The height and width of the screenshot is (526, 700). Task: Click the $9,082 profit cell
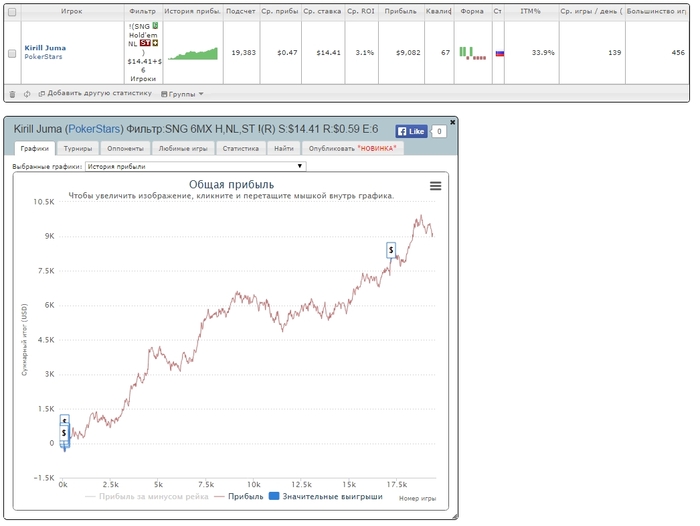click(x=408, y=53)
